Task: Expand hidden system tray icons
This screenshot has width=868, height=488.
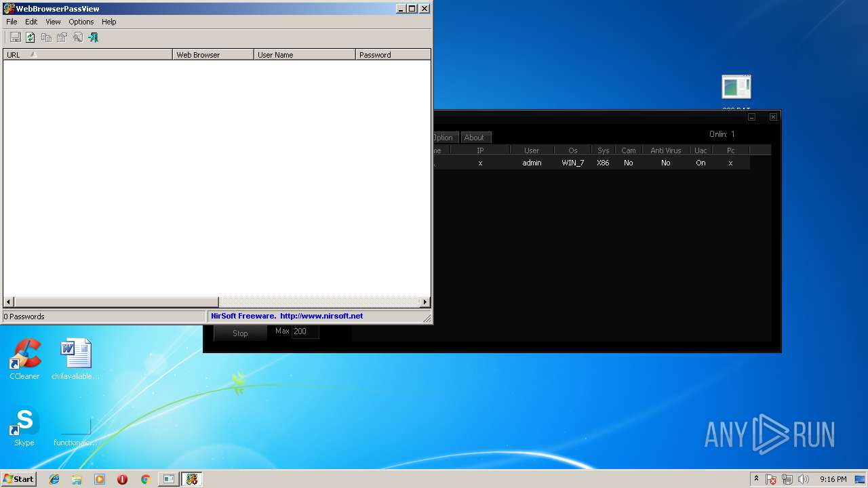Action: click(756, 479)
